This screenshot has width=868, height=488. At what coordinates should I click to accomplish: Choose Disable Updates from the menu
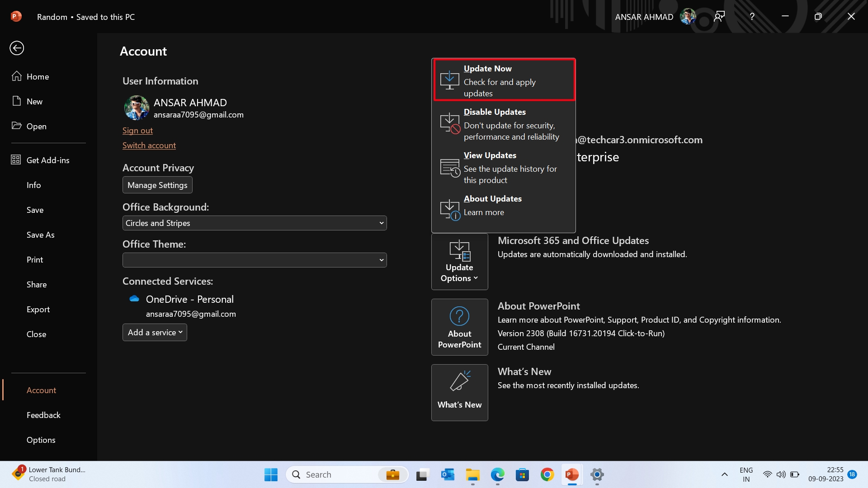(x=504, y=124)
